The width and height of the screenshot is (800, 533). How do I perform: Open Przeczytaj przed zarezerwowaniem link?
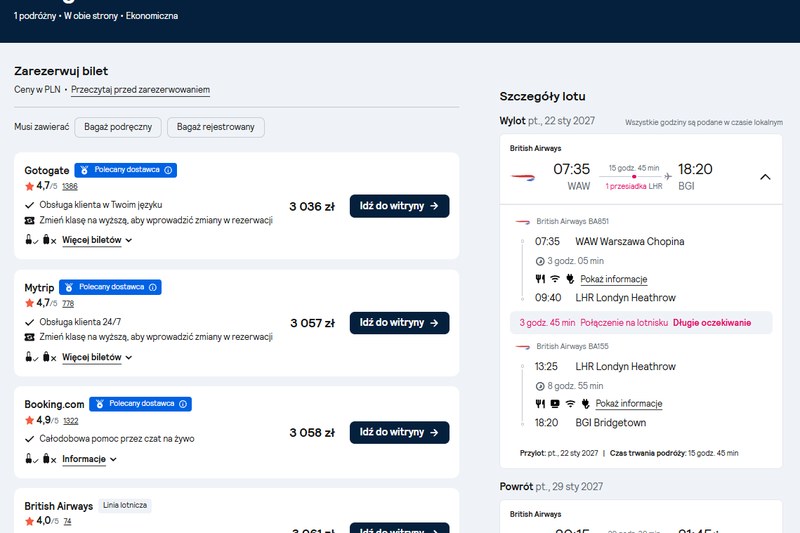pos(140,90)
